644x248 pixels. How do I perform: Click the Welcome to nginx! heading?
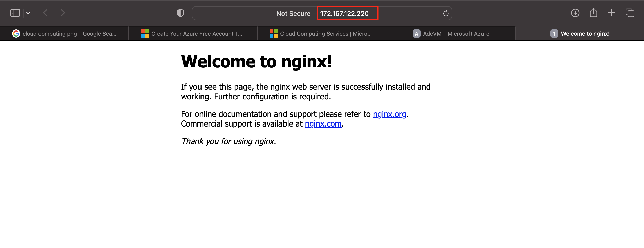pos(257,62)
